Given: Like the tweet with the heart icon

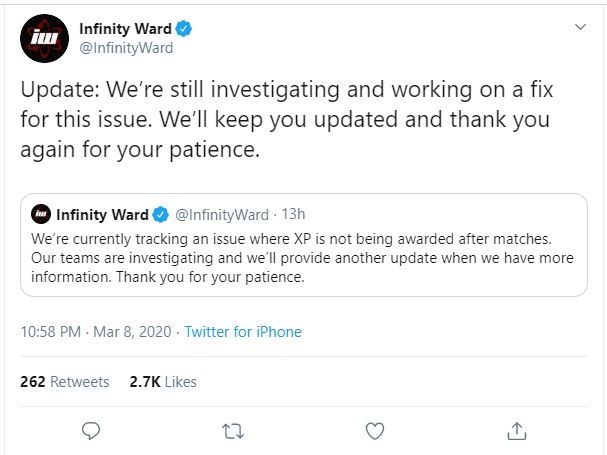Looking at the screenshot, I should (x=375, y=431).
